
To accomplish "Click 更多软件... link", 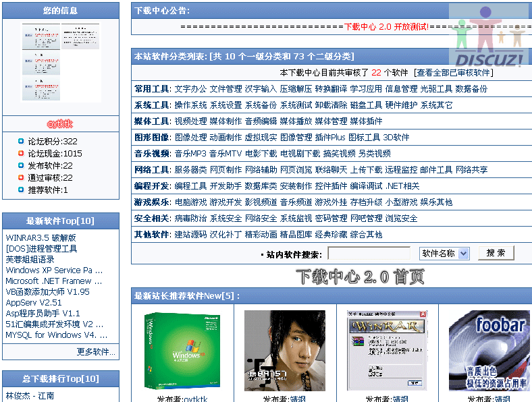I will [96, 352].
